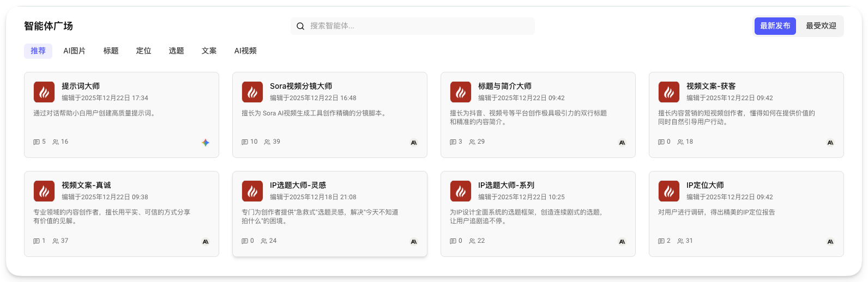Click the comment count icon on 视频文案-真诚
This screenshot has height=282, width=868.
click(x=37, y=241)
